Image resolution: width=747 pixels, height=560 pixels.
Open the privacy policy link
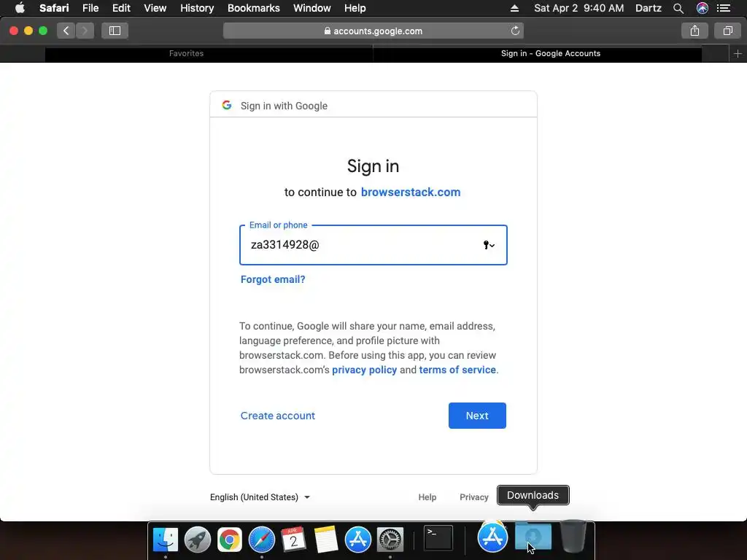click(365, 370)
